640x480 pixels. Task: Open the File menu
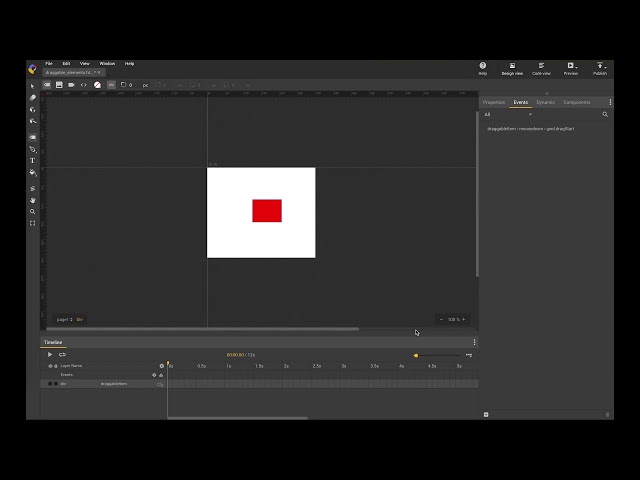click(49, 64)
